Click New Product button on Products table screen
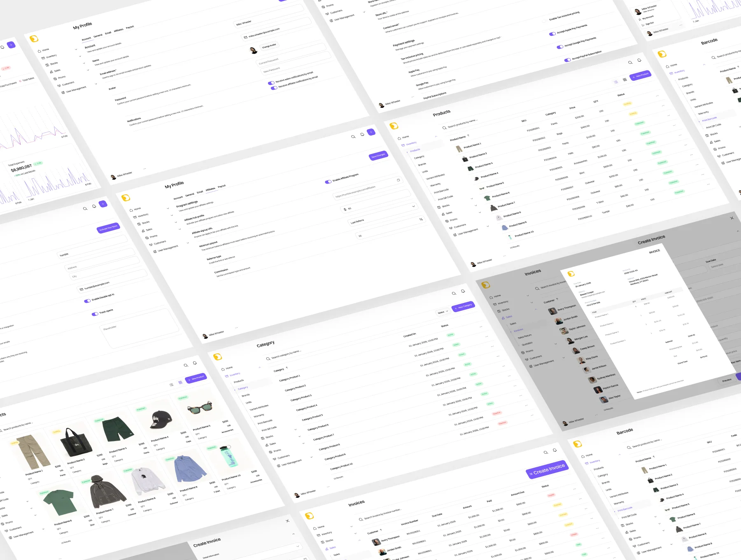Screen dimensions: 741x560 pos(641,75)
